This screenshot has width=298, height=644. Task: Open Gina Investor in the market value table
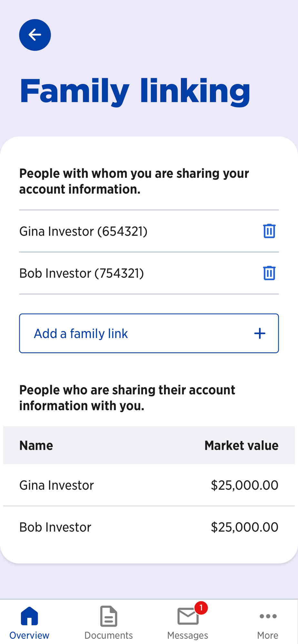point(56,485)
